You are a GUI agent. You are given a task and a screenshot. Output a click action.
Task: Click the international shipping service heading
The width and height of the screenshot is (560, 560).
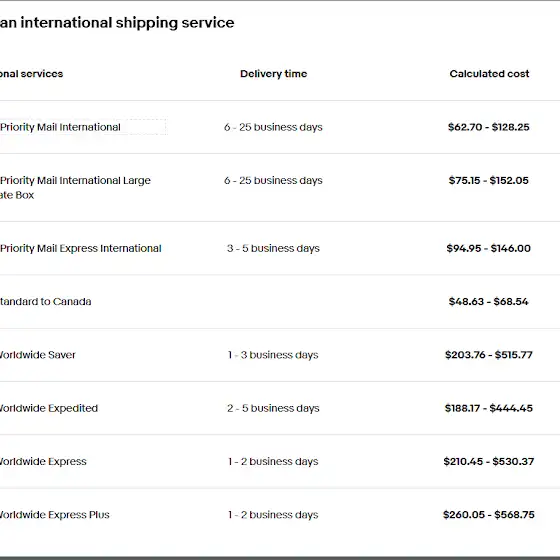[x=117, y=23]
